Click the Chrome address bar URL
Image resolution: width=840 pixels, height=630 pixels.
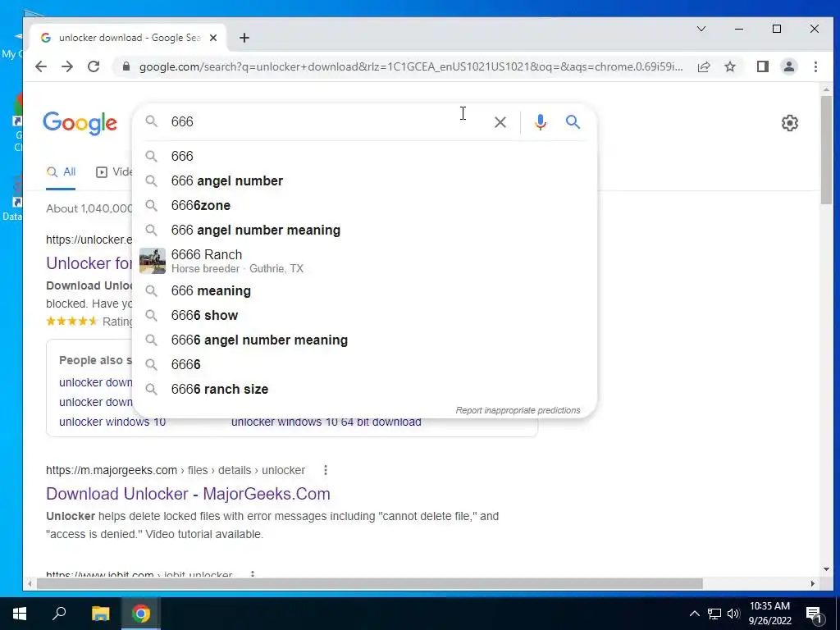(411, 67)
